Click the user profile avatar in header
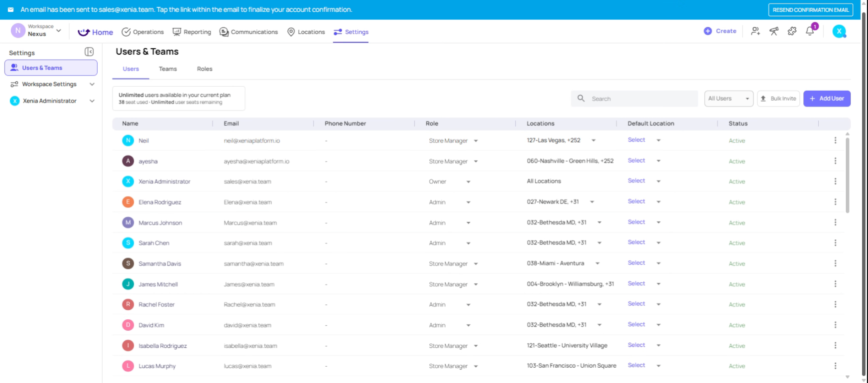The width and height of the screenshot is (868, 383). click(x=839, y=31)
